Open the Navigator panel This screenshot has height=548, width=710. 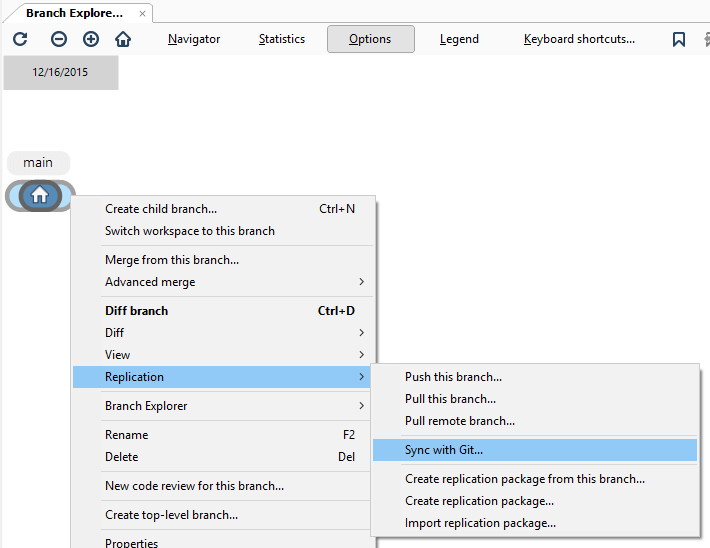click(194, 39)
